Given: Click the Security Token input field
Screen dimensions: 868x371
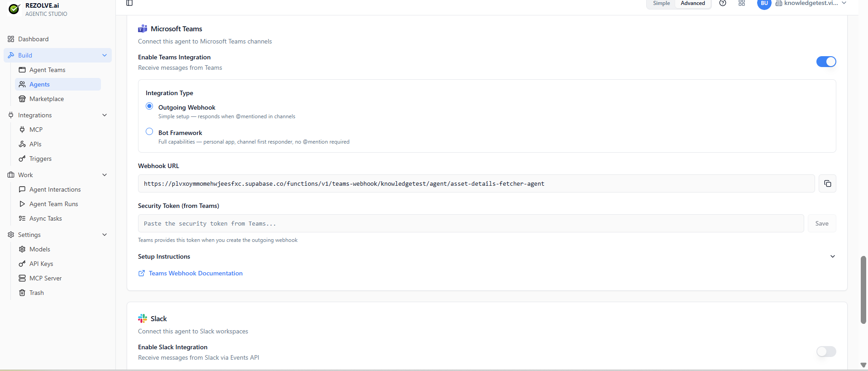Looking at the screenshot, I should point(471,223).
